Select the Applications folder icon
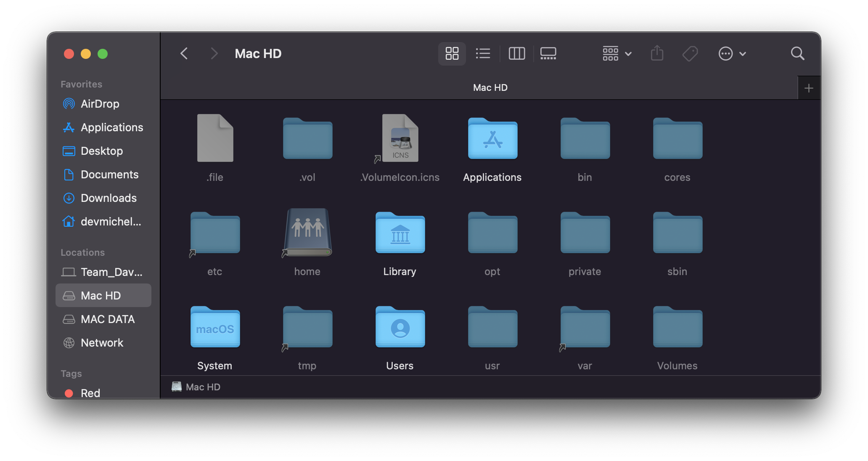This screenshot has width=868, height=461. pyautogui.click(x=492, y=140)
